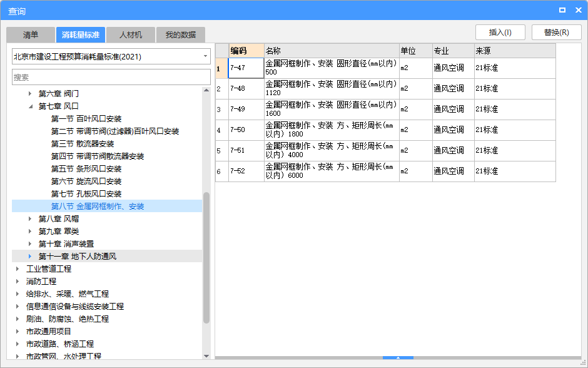Click the 替换(R) button
The width and height of the screenshot is (588, 368).
pos(557,33)
